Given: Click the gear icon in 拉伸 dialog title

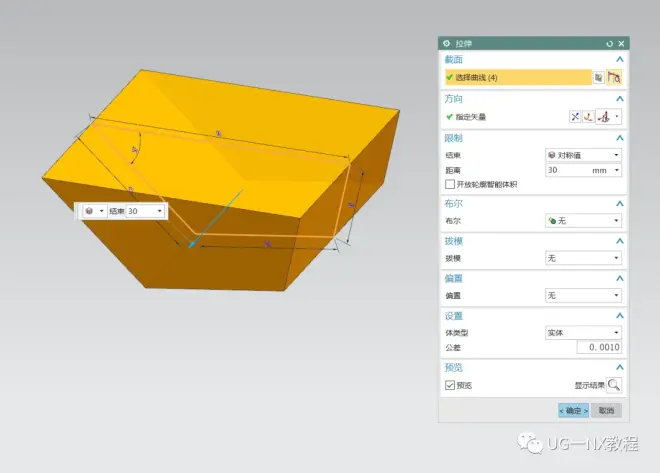Looking at the screenshot, I should 447,44.
